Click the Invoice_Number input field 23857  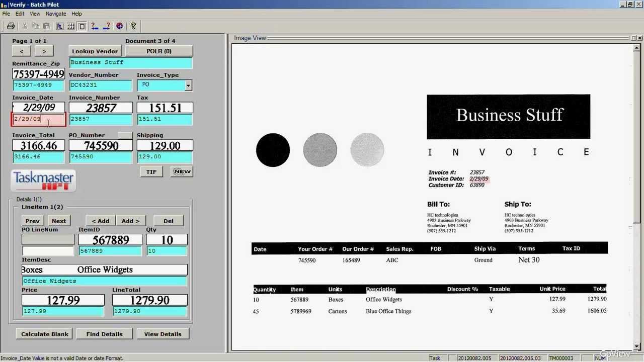pos(101,119)
